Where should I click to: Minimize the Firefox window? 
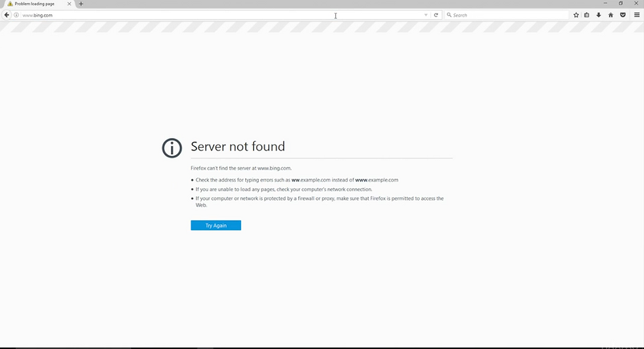coord(605,3)
